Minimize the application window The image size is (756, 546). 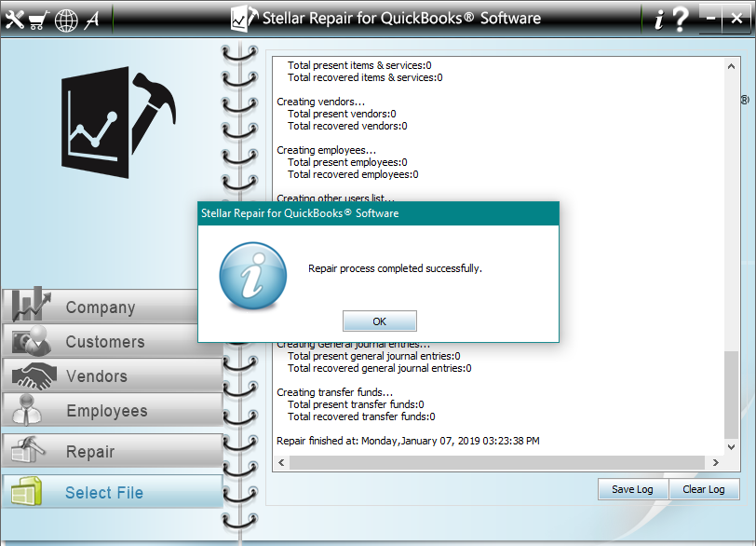point(710,19)
